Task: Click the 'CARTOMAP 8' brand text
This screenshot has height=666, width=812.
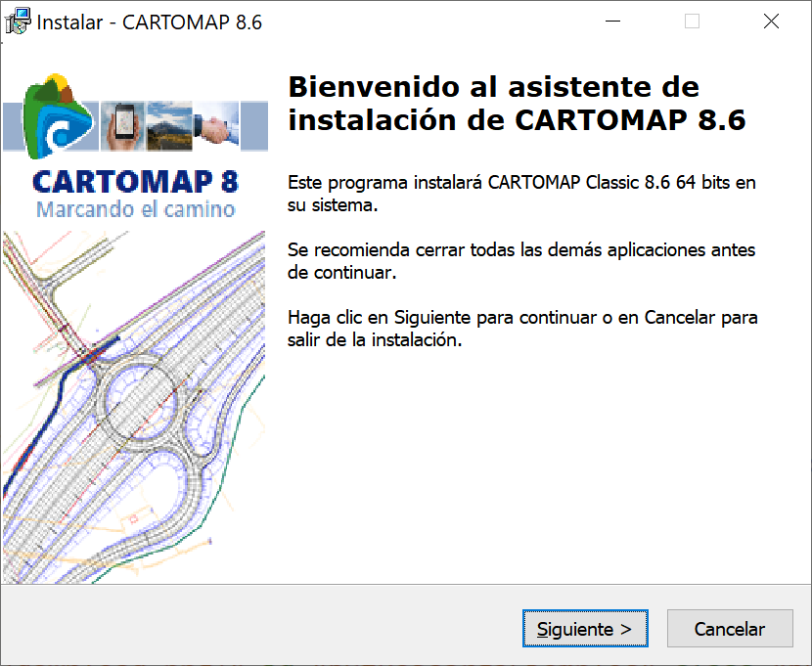Action: coord(135,182)
